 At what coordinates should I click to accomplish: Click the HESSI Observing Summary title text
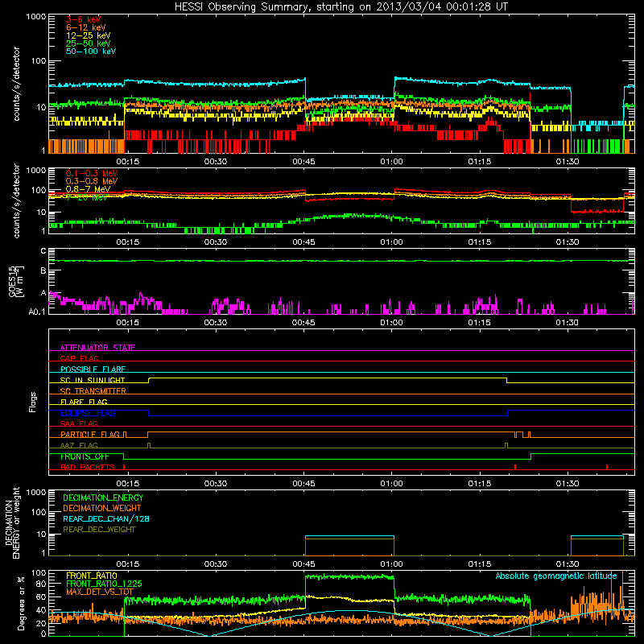[341, 7]
